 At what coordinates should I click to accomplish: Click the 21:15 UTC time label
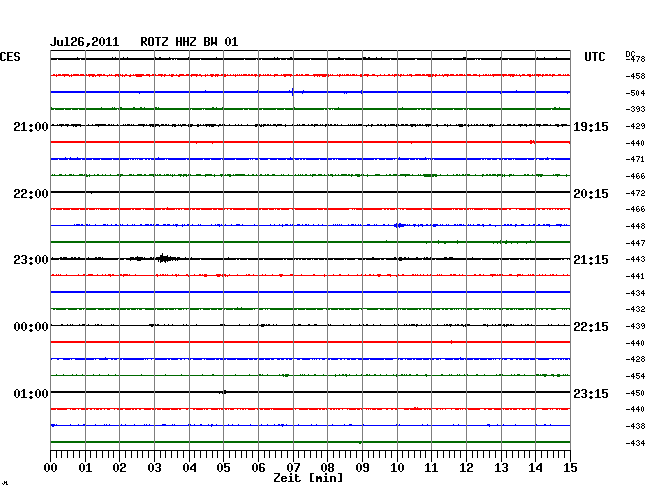591,260
